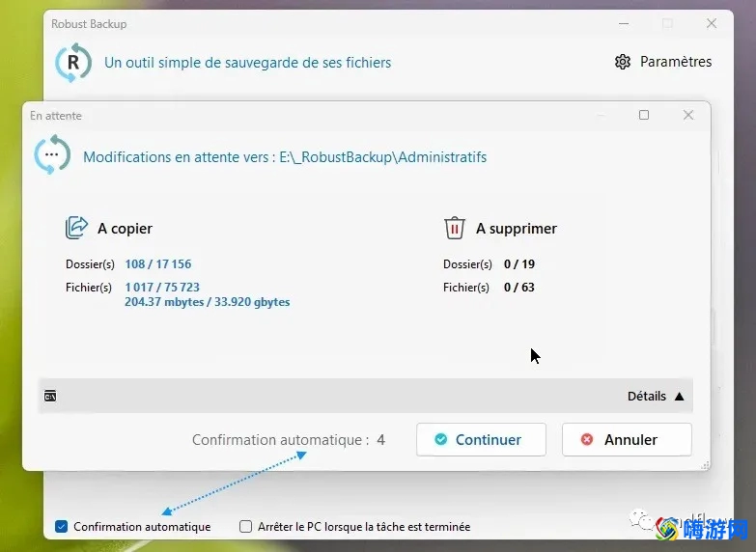
Task: Close the Robust Backup main window
Action: pos(712,23)
